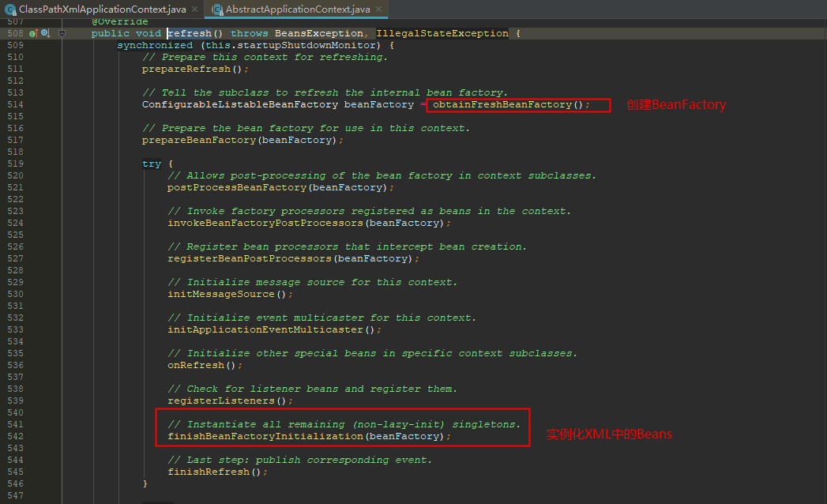This screenshot has height=504, width=827.
Task: Click comment 'Tell the subclass to refresh'
Action: [x=325, y=92]
